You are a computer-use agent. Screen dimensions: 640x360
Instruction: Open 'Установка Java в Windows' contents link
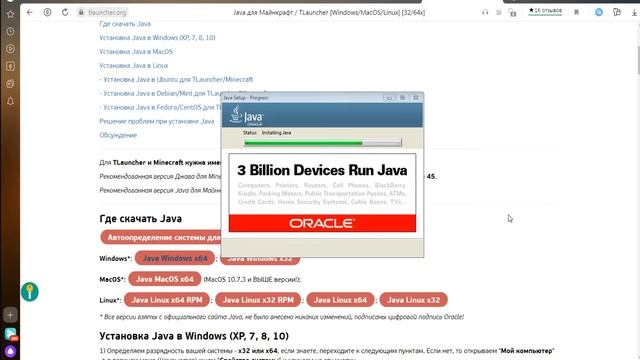coord(157,38)
